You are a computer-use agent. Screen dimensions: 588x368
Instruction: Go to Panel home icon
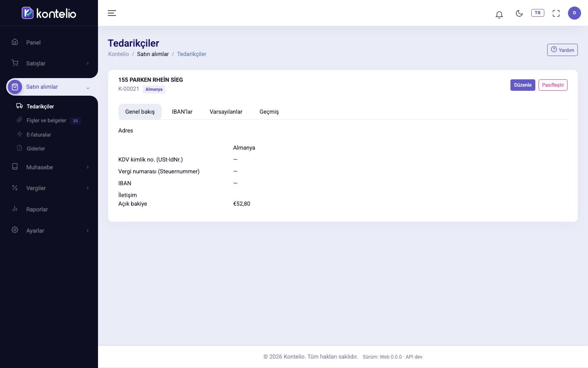tap(15, 42)
